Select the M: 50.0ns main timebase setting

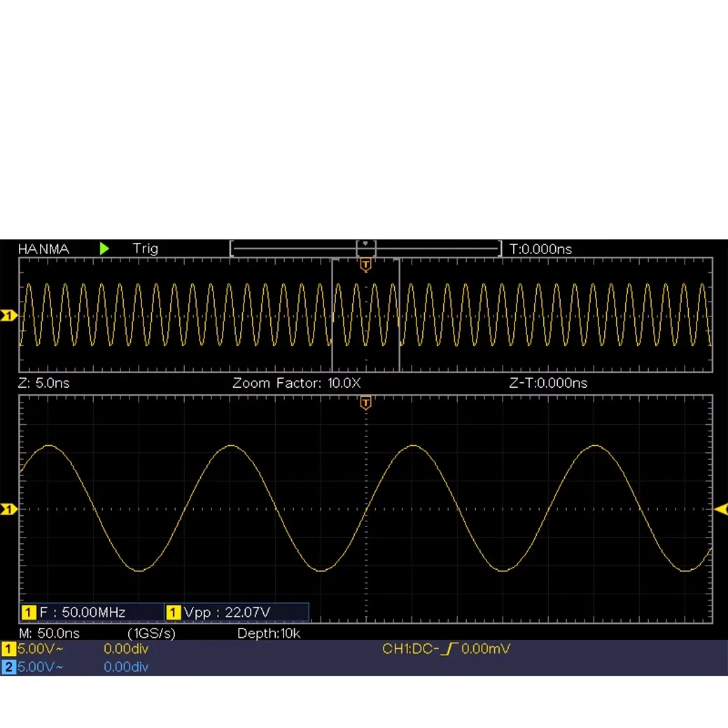point(49,633)
